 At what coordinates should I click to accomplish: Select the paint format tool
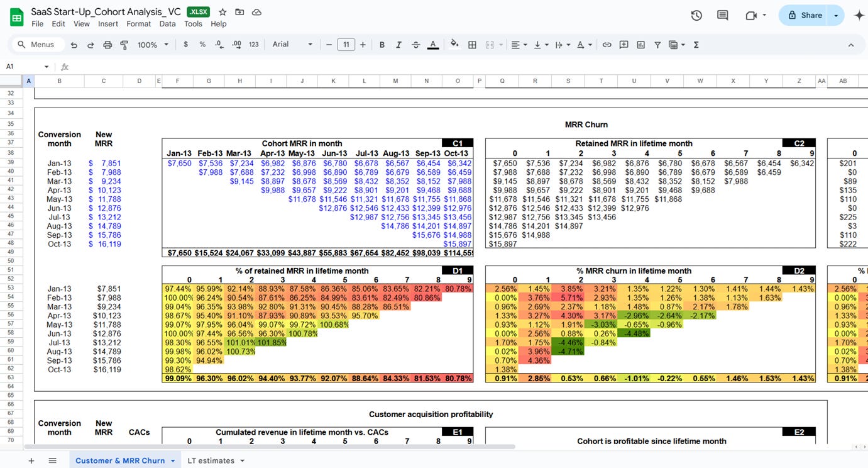point(124,45)
